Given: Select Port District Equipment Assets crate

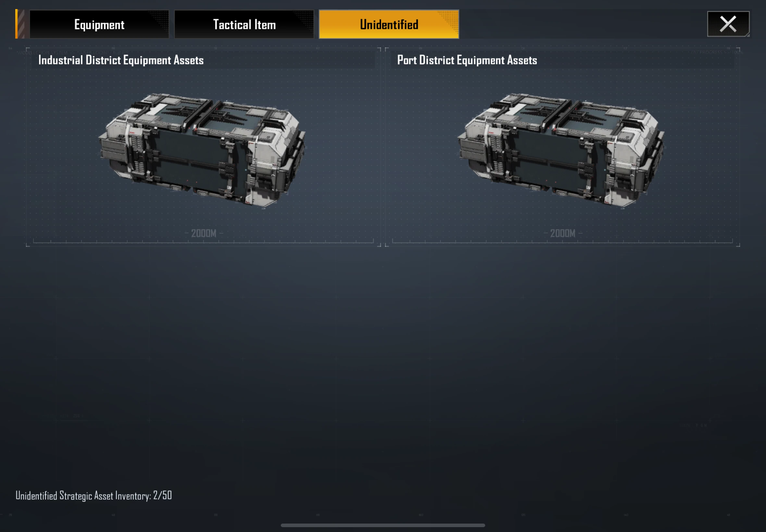Looking at the screenshot, I should pos(561,151).
